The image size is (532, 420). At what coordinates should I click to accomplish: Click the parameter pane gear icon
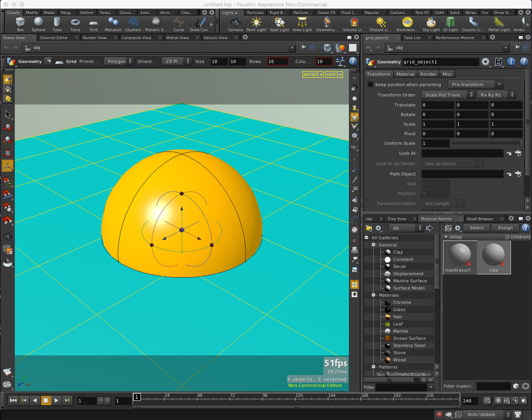click(x=485, y=62)
